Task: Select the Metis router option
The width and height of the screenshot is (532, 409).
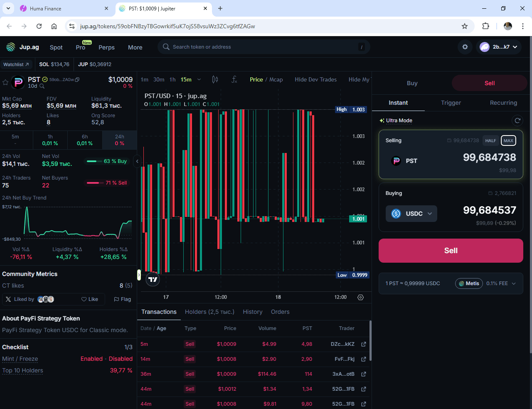Action: coord(469,283)
